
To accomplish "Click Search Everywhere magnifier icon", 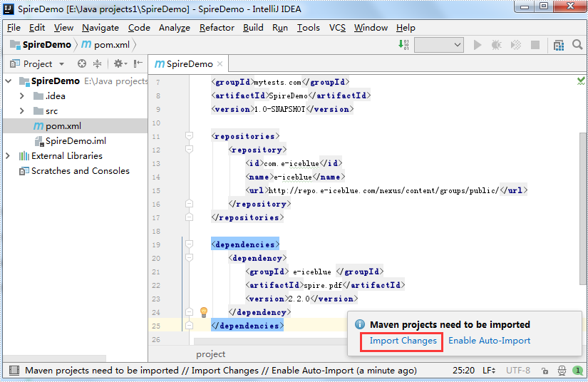I will tap(577, 45).
